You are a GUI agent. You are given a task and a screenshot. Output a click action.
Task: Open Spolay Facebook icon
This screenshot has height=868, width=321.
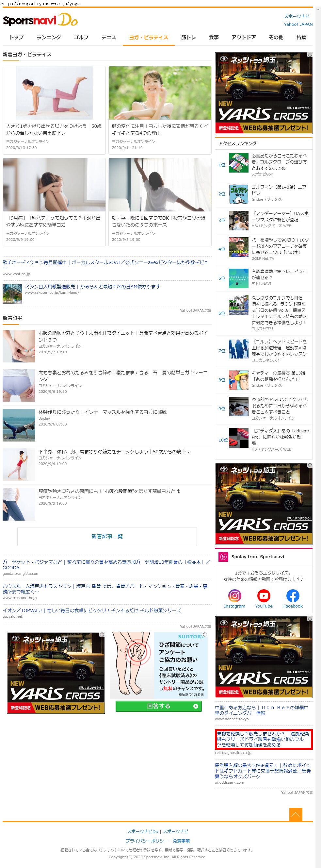click(x=293, y=596)
